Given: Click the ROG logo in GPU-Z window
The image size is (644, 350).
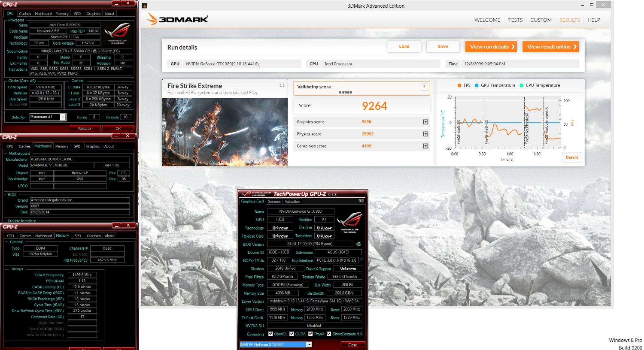Looking at the screenshot, I should tap(350, 223).
